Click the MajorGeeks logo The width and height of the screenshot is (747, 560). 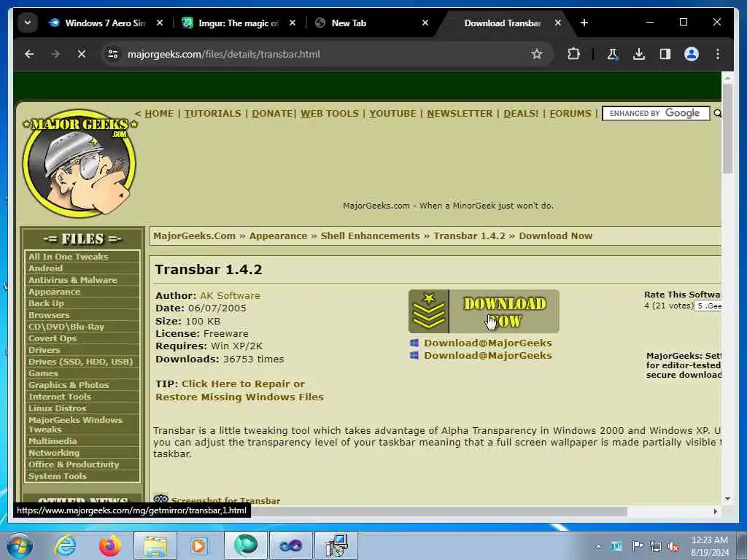[x=80, y=163]
